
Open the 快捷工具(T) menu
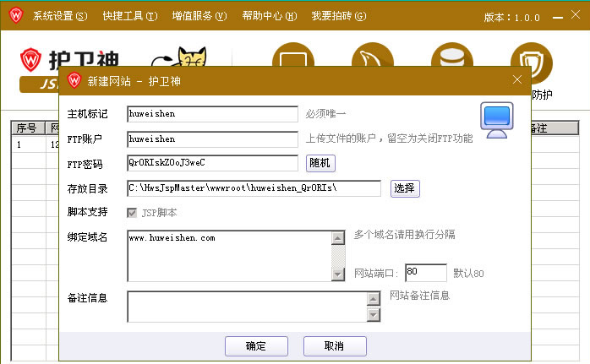point(130,16)
